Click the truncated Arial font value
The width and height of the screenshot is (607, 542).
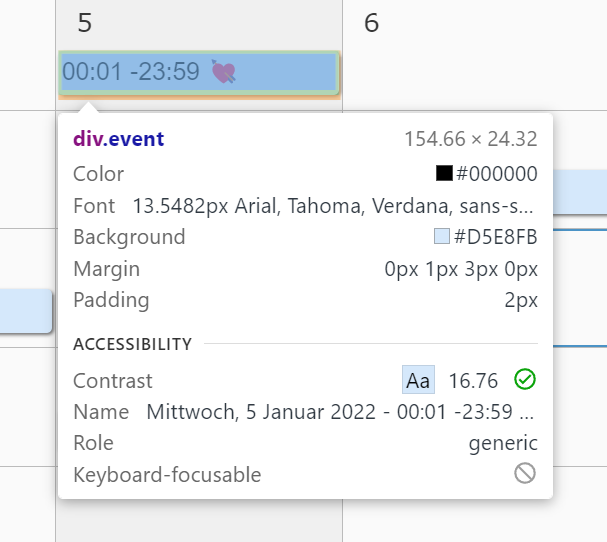pyautogui.click(x=335, y=206)
